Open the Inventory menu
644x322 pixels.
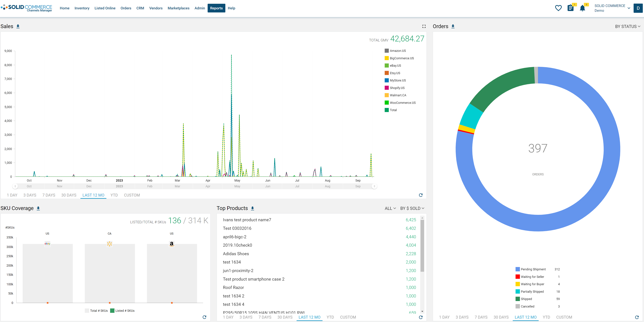82,8
